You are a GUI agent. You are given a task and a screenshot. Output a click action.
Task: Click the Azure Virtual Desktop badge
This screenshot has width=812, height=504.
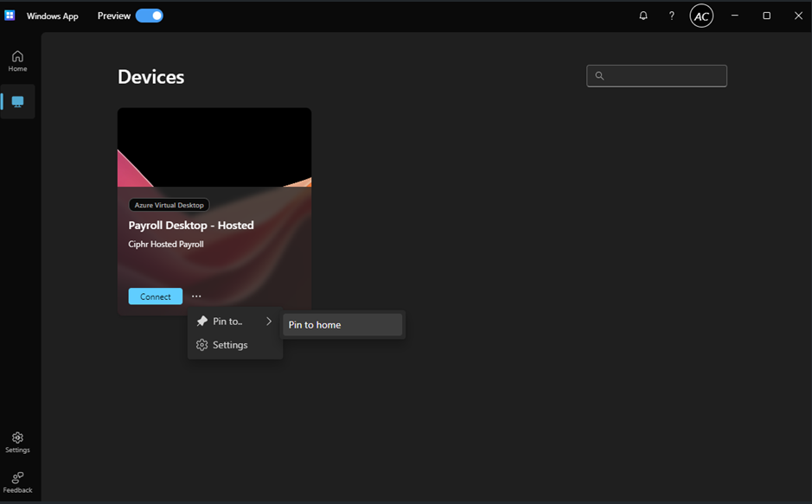[169, 205]
